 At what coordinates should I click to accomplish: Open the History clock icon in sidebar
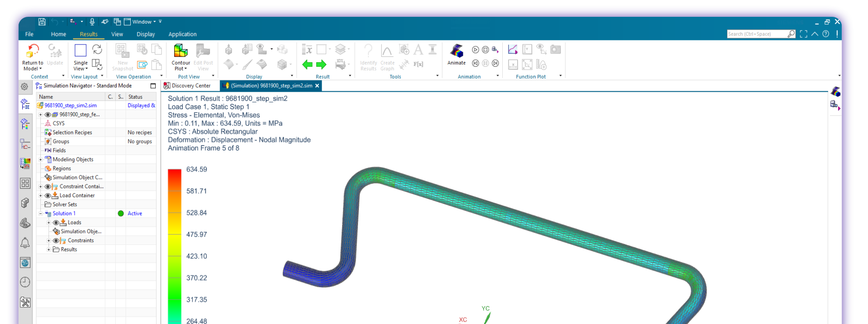(x=25, y=282)
